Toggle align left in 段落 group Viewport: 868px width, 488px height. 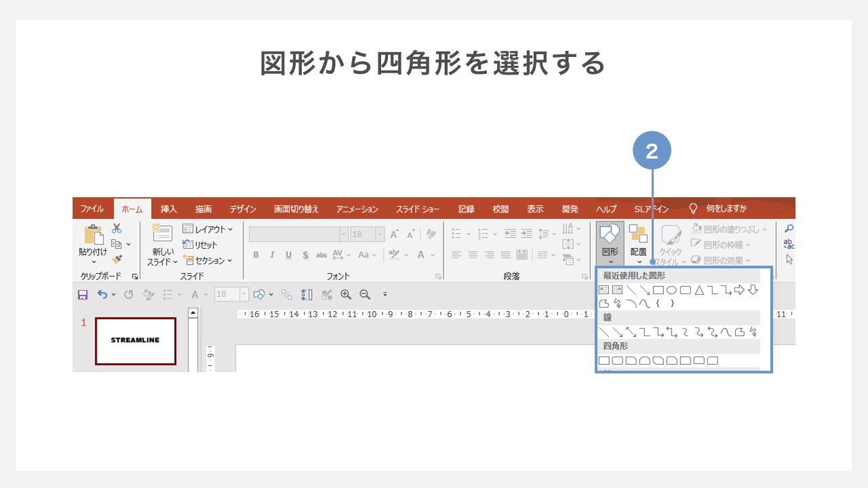coord(456,255)
